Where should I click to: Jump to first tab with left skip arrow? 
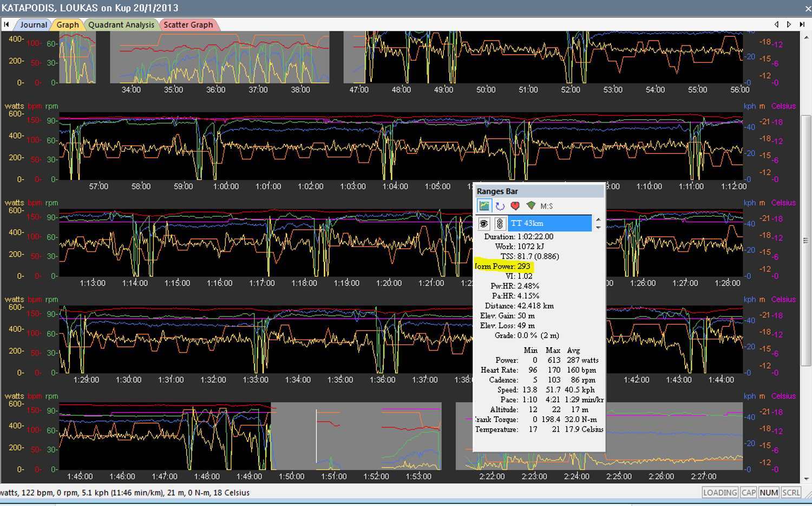pyautogui.click(x=6, y=24)
